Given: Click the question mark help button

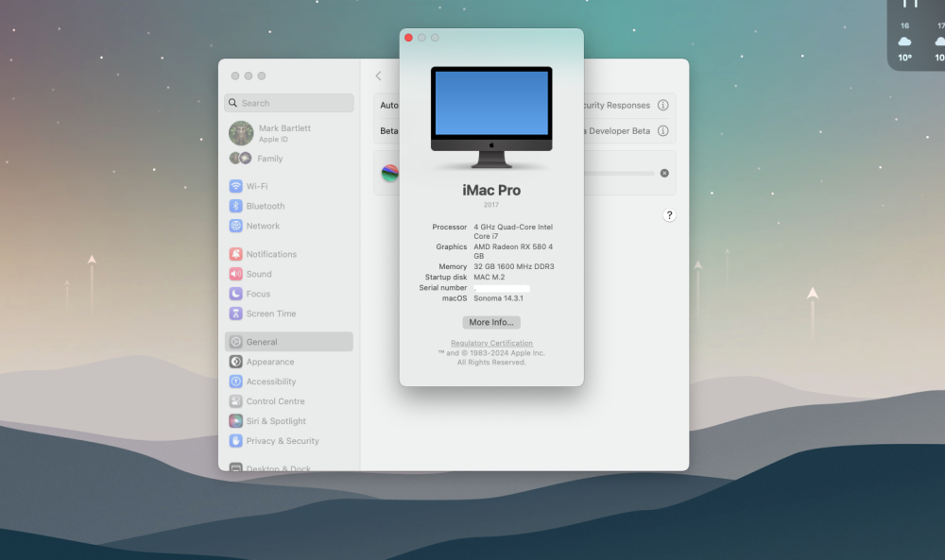Looking at the screenshot, I should tap(669, 215).
